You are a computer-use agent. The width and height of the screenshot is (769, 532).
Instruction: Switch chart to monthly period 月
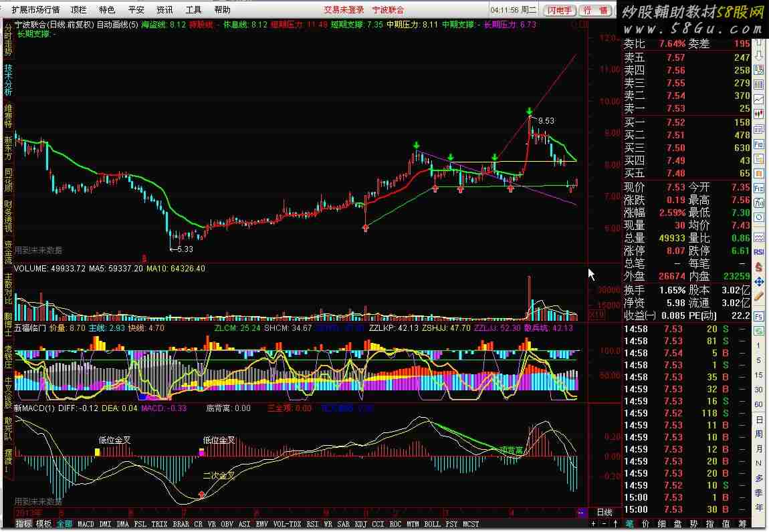click(759, 448)
